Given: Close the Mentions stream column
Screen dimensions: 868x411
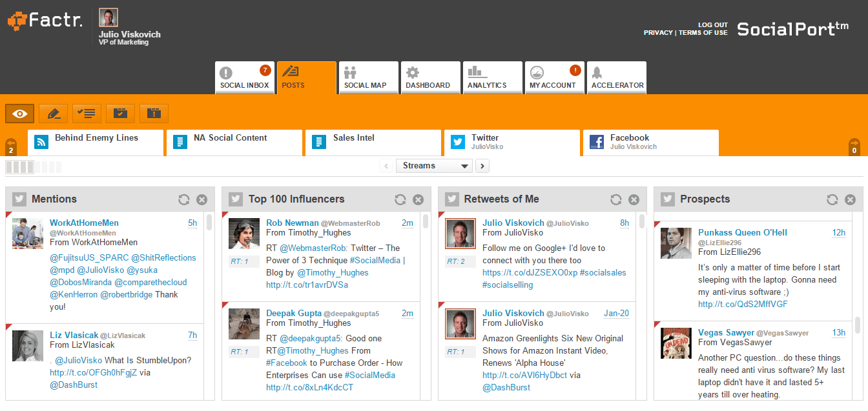Looking at the screenshot, I should click(201, 200).
